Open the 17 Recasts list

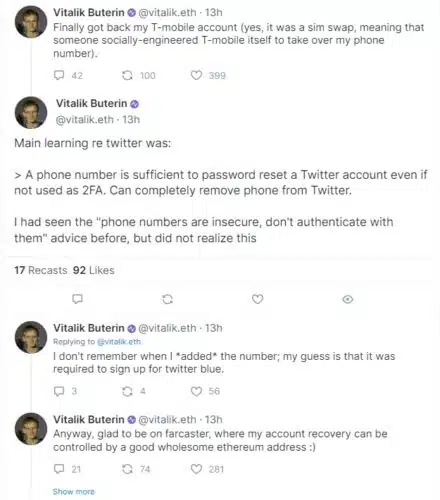pos(41,270)
